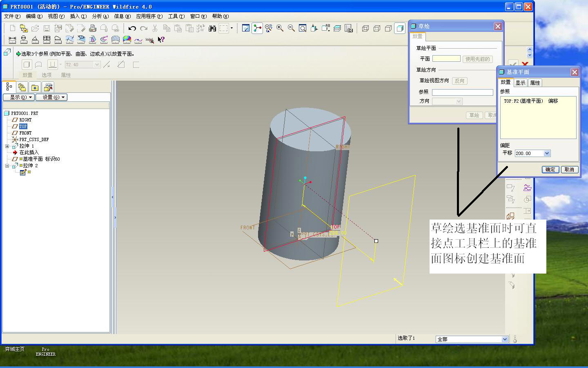Click the 参照 field in 草绘 dialog
588x368 pixels.
pos(463,92)
